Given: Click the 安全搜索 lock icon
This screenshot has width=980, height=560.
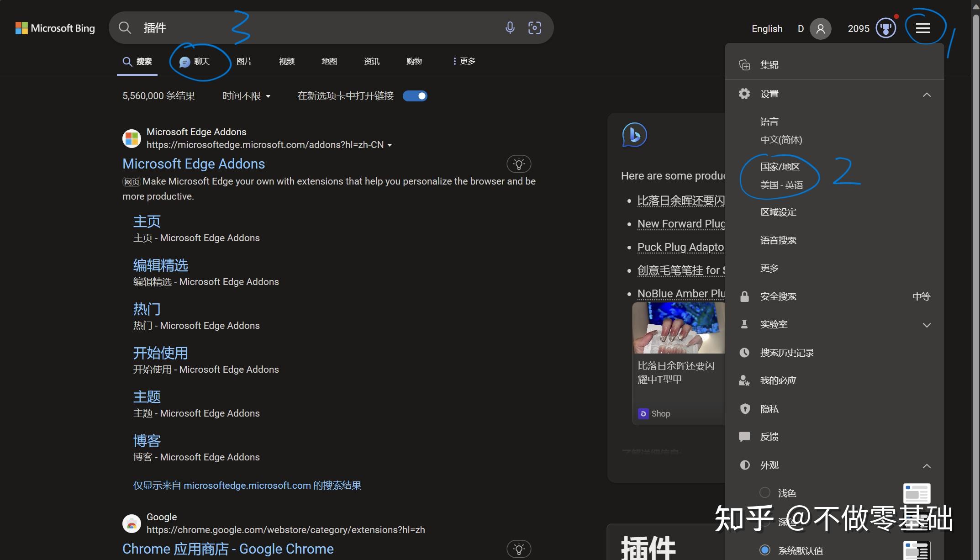Looking at the screenshot, I should coord(744,296).
